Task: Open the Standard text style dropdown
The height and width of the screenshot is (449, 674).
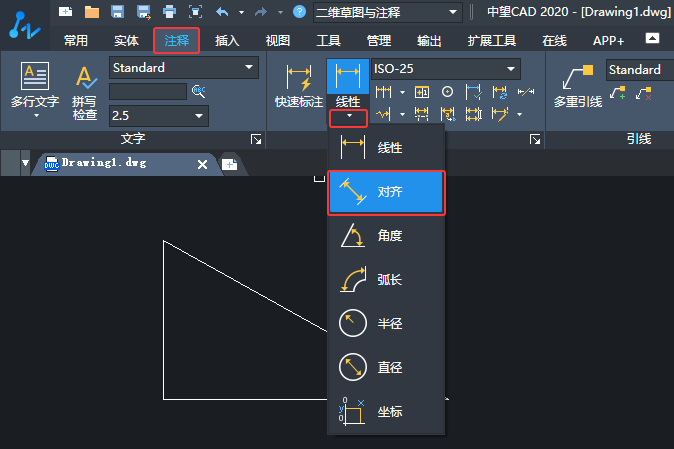Action: (184, 67)
